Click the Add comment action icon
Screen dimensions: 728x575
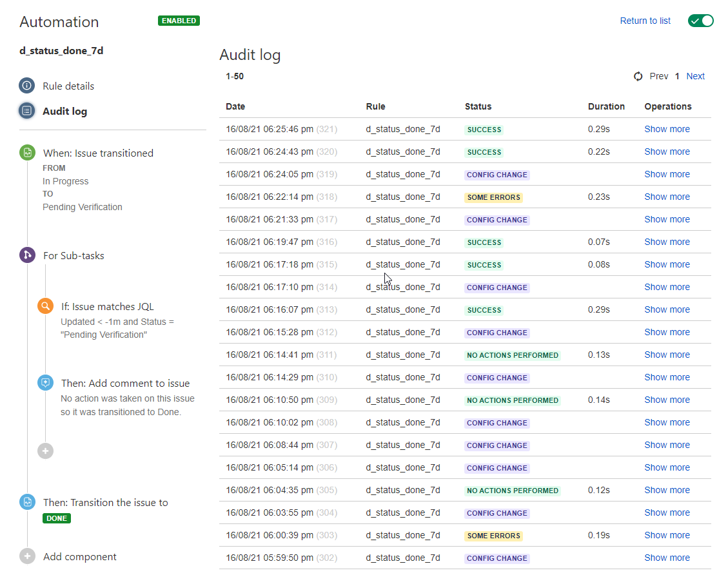44,382
